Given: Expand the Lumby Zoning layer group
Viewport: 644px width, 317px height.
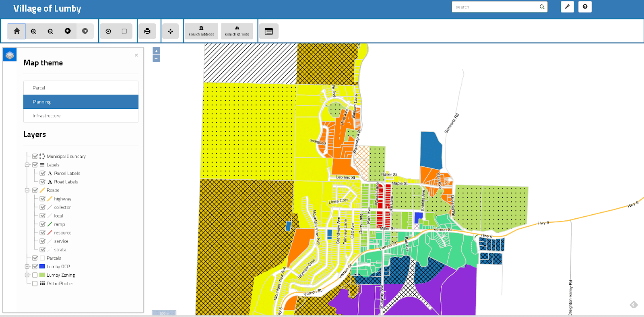Looking at the screenshot, I should (x=27, y=275).
